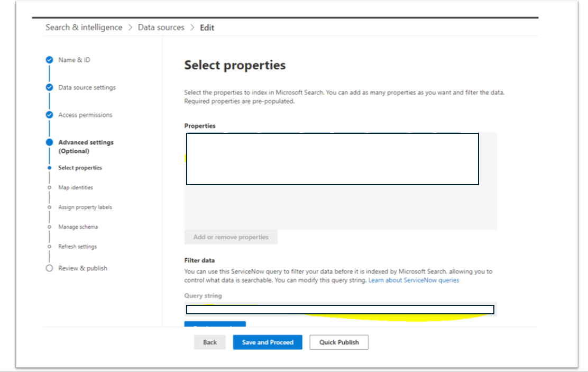
Task: Navigate to Search & intelligence breadcrumb
Action: [x=84, y=27]
